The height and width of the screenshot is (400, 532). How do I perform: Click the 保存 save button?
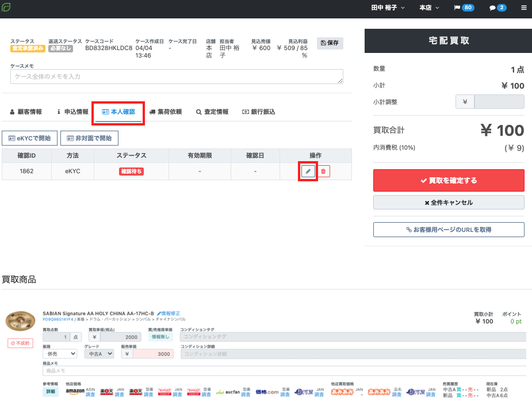coord(330,43)
